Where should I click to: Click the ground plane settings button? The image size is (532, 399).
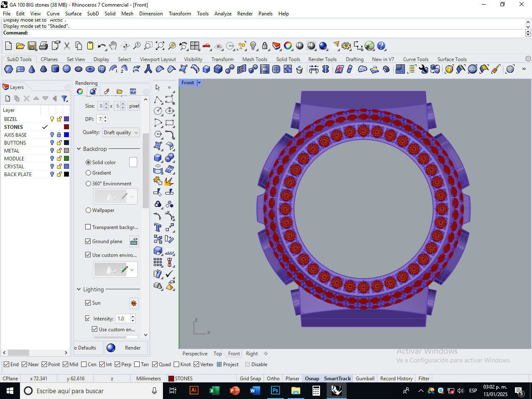click(134, 241)
